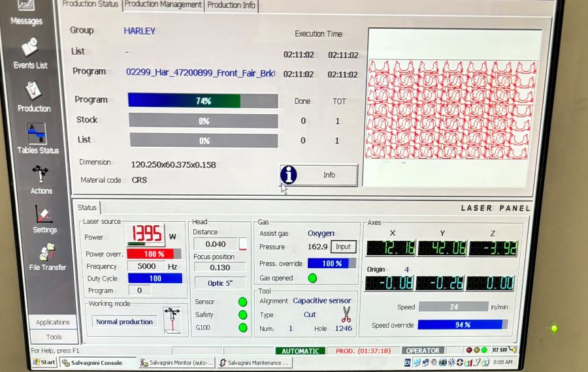Switch to Production Status tab
The width and height of the screenshot is (588, 372).
pyautogui.click(x=90, y=5)
